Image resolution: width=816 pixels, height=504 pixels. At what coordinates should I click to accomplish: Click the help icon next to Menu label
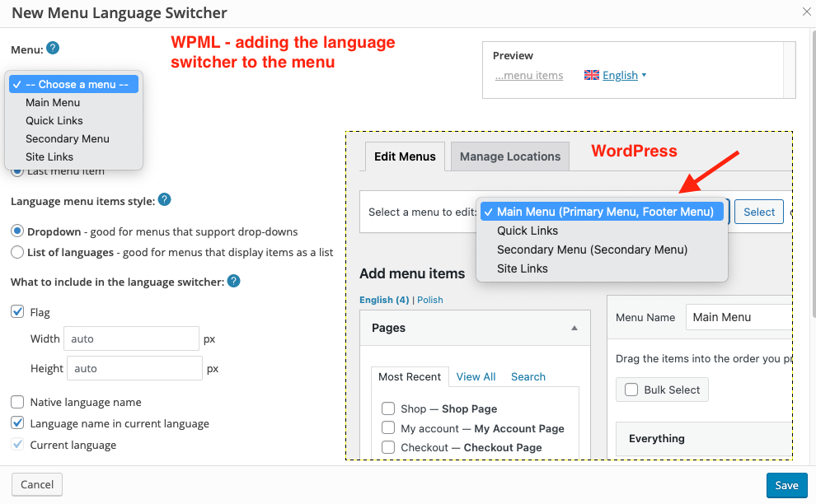tap(53, 48)
